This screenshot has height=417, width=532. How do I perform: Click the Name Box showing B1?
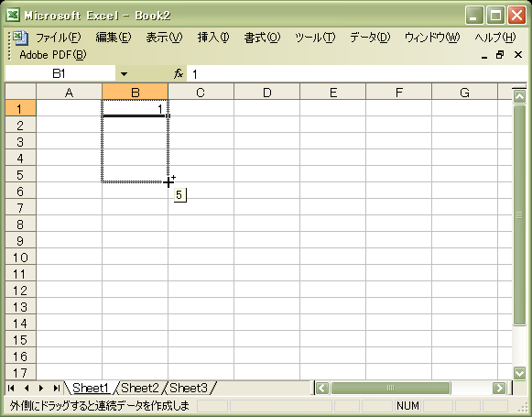pyautogui.click(x=60, y=73)
